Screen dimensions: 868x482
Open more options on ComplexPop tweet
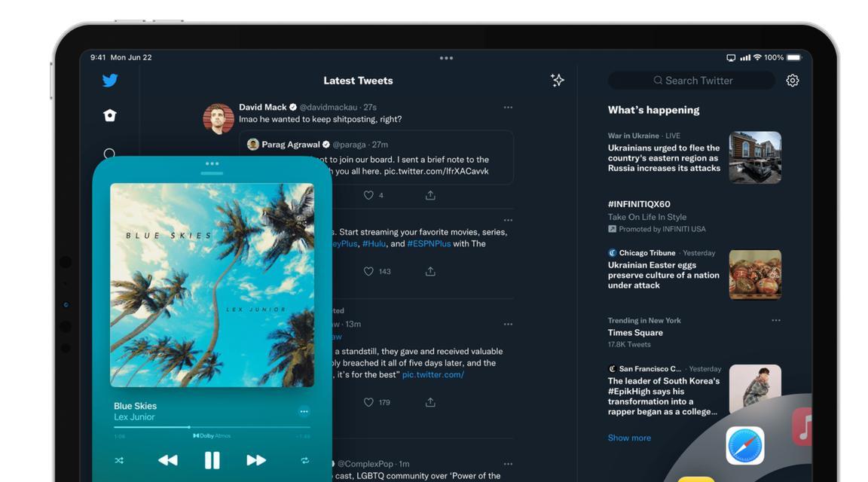[508, 464]
